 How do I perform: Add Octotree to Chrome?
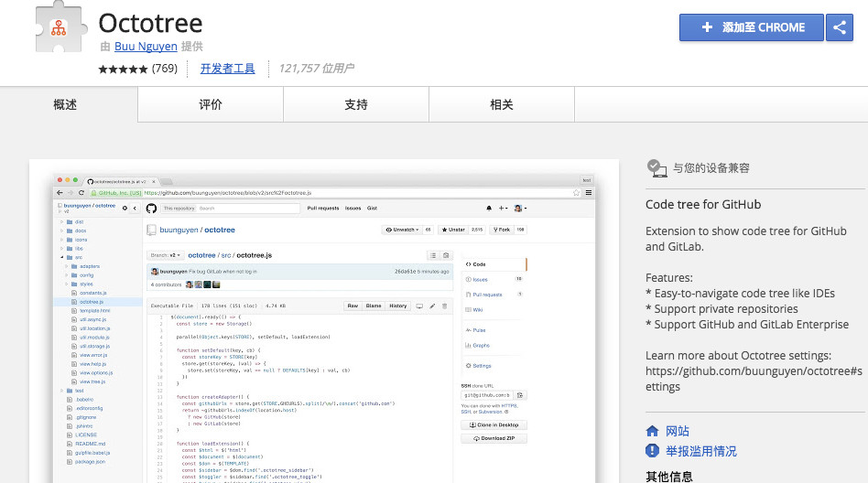(x=751, y=27)
